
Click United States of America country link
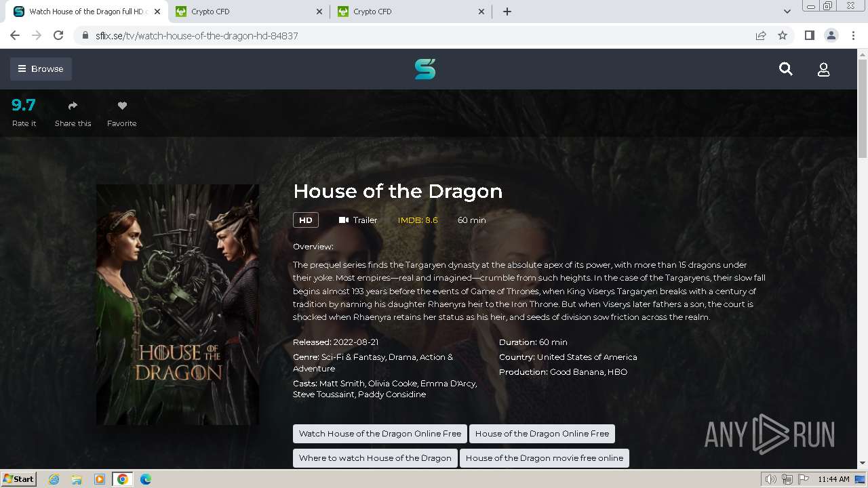point(587,357)
